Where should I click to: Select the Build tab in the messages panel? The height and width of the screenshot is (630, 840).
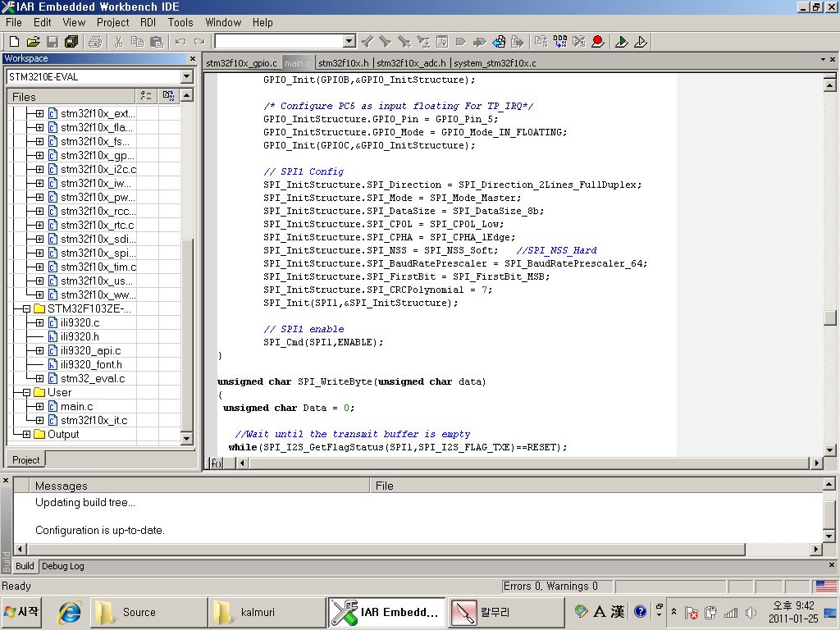25,566
